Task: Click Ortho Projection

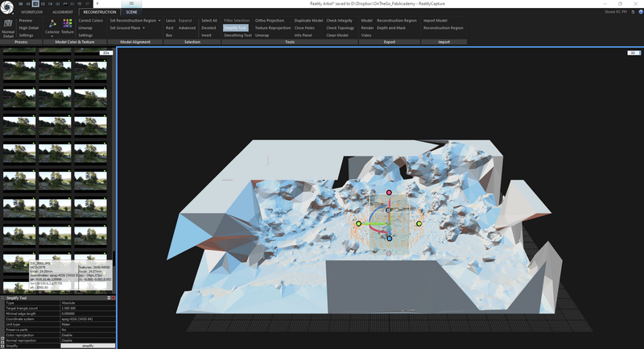Action: pos(270,21)
